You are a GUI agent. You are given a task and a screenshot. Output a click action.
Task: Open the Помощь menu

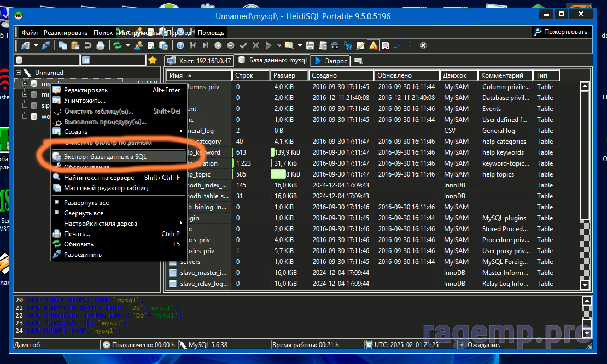click(x=211, y=32)
